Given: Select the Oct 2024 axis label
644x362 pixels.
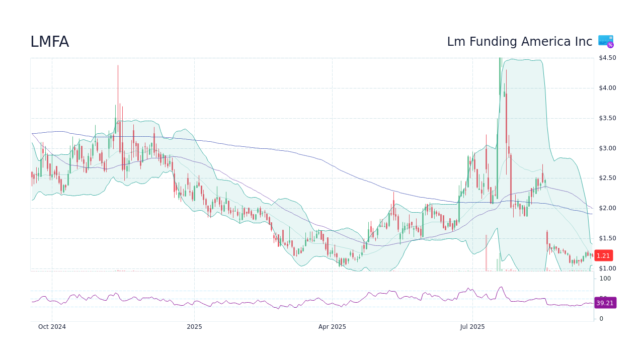Looking at the screenshot, I should coord(52,326).
